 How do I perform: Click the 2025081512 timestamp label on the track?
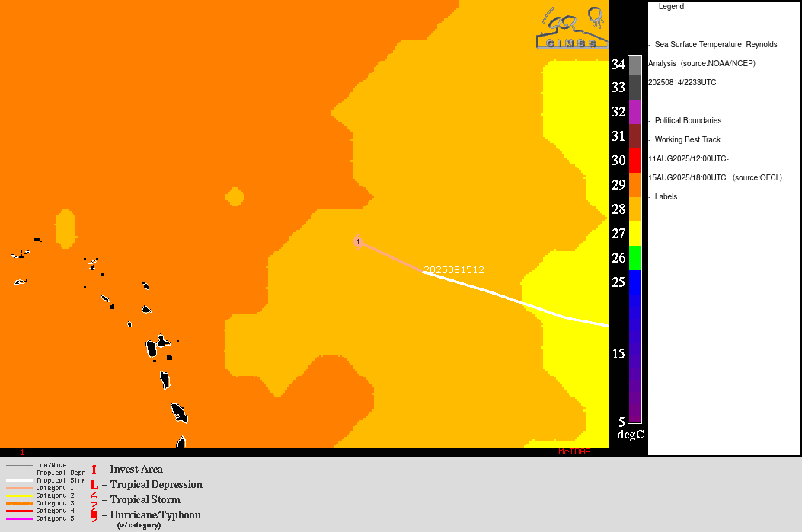pyautogui.click(x=454, y=270)
